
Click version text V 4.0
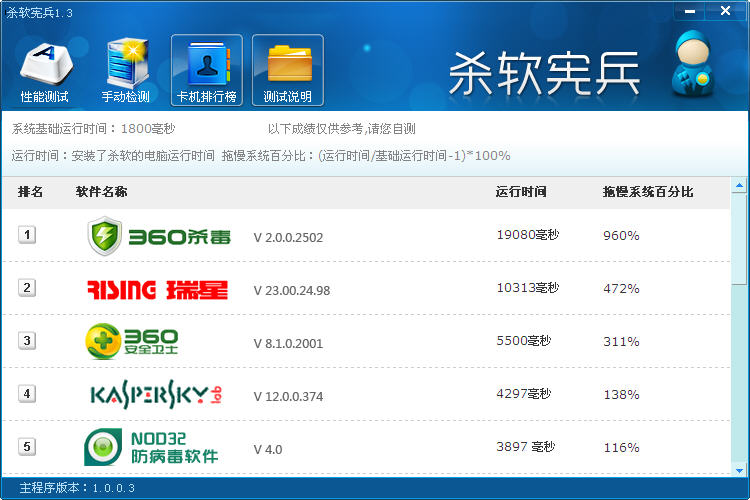point(268,450)
